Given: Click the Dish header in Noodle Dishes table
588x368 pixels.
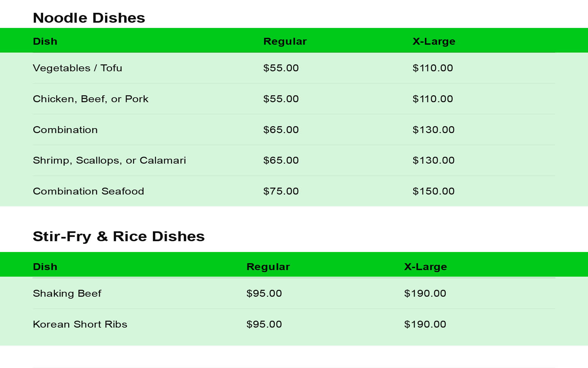Looking at the screenshot, I should pyautogui.click(x=45, y=41).
